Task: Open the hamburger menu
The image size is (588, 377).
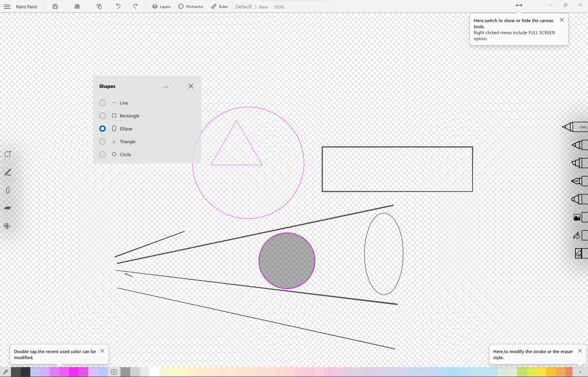Action: (7, 7)
